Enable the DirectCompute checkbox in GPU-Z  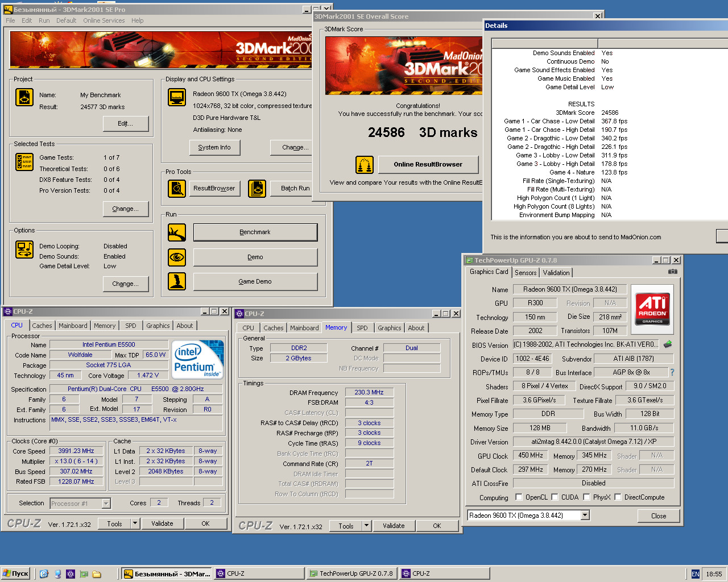point(618,497)
